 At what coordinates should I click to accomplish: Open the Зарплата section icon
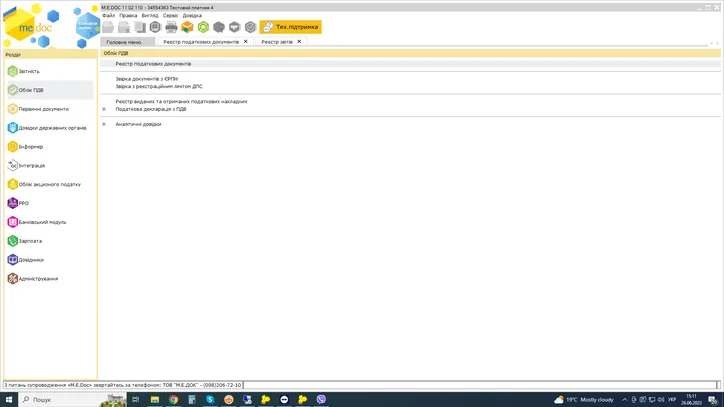[13, 241]
